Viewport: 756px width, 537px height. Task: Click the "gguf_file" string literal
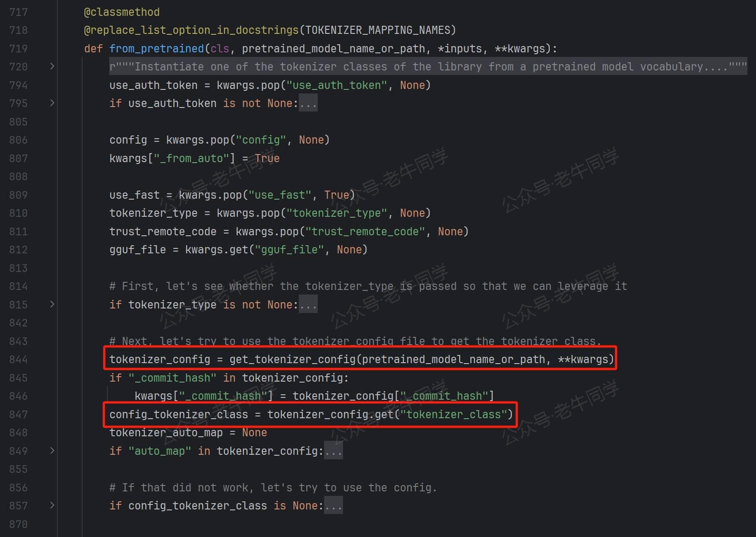(289, 250)
